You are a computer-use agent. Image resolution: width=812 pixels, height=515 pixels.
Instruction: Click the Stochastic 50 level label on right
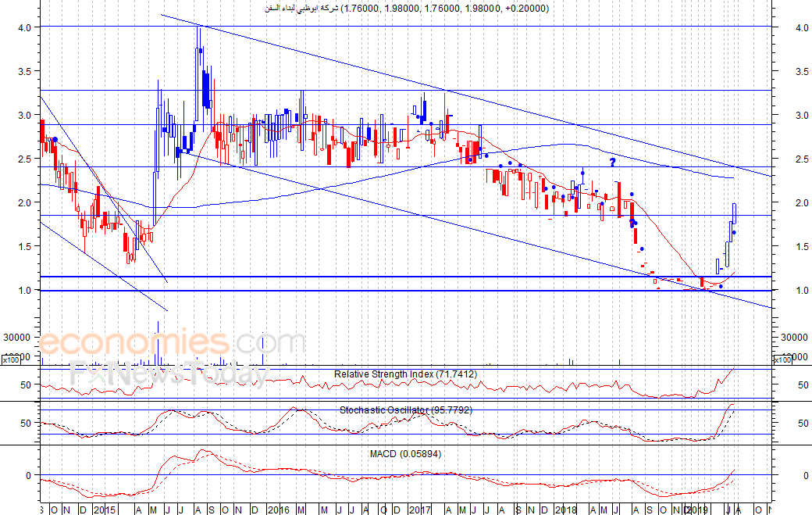tap(803, 424)
